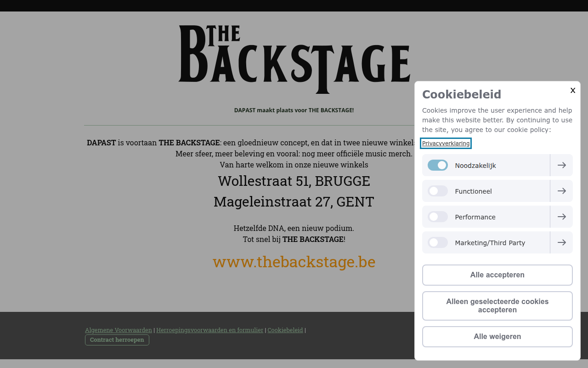Open Algemene Voorwaarden footer link
The image size is (588, 368).
(x=119, y=330)
